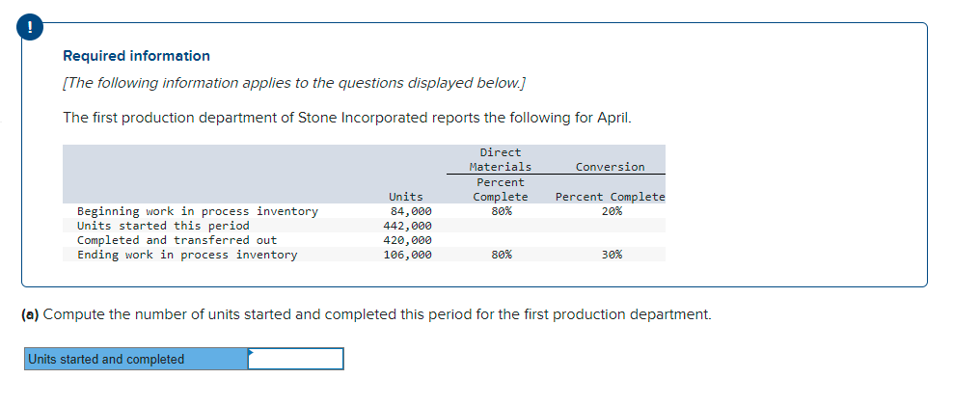This screenshot has height=406, width=980.
Task: Click the italic 'following information applies' note
Action: tap(294, 83)
